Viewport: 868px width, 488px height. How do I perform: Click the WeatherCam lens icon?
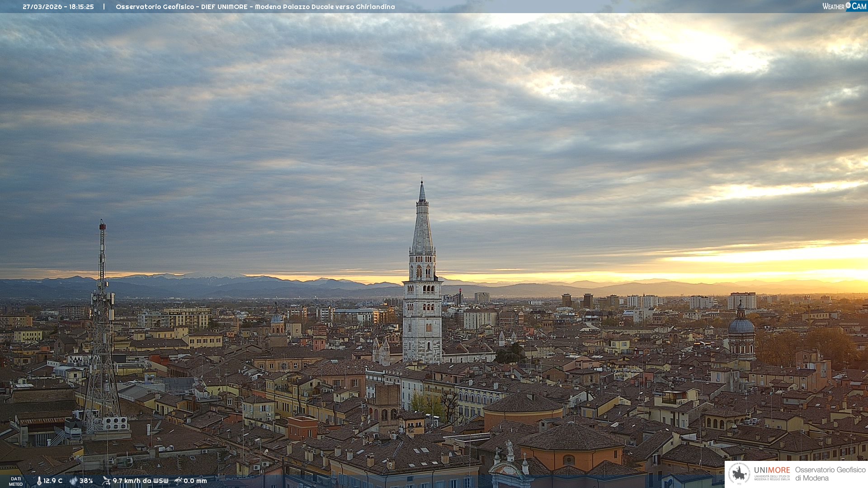point(848,5)
